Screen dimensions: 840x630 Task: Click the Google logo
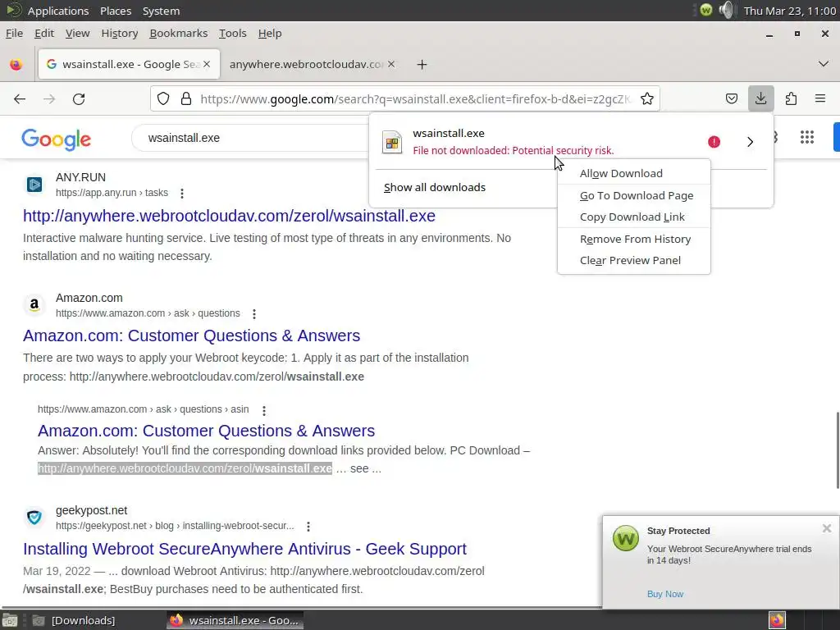click(57, 139)
